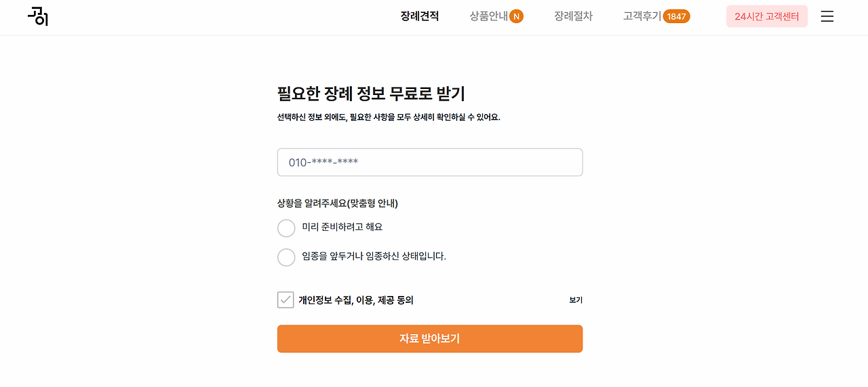Click the 임종을 앞두거나 임종하신 상태입니다 label text
Screen dimensions: 868x387
click(374, 257)
